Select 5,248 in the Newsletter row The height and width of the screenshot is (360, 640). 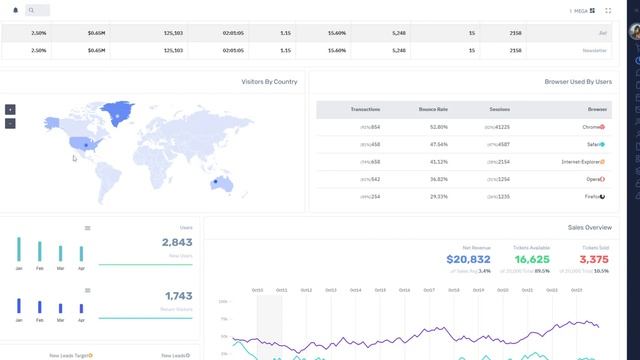coord(399,51)
